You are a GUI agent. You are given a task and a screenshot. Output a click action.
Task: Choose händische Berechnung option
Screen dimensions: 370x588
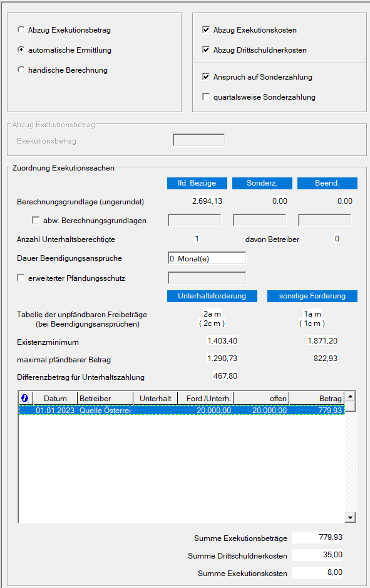pos(21,70)
